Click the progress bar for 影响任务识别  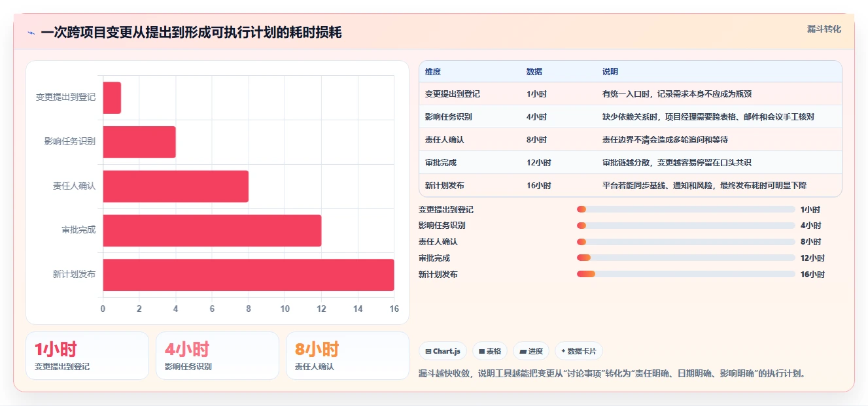pos(686,226)
